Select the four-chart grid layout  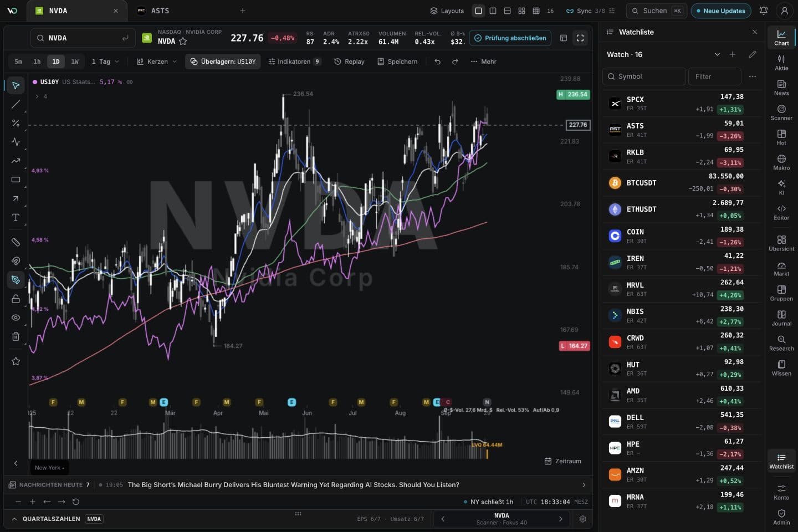[521, 11]
